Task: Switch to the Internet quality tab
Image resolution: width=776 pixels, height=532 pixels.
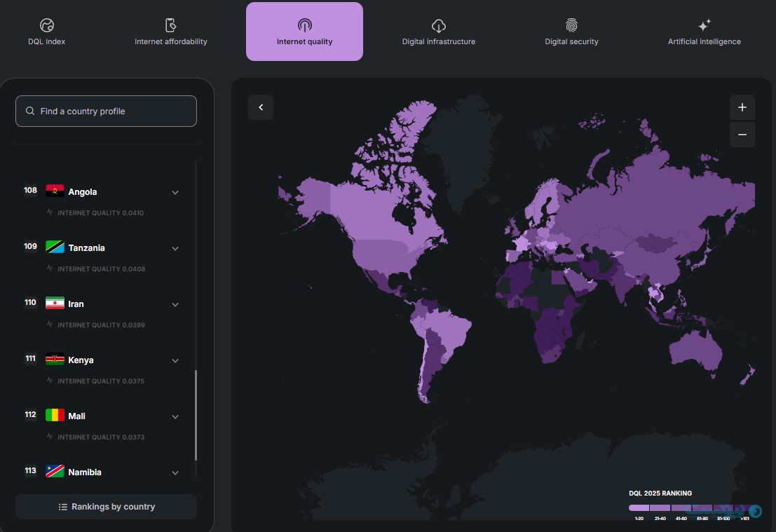Action: (304, 32)
